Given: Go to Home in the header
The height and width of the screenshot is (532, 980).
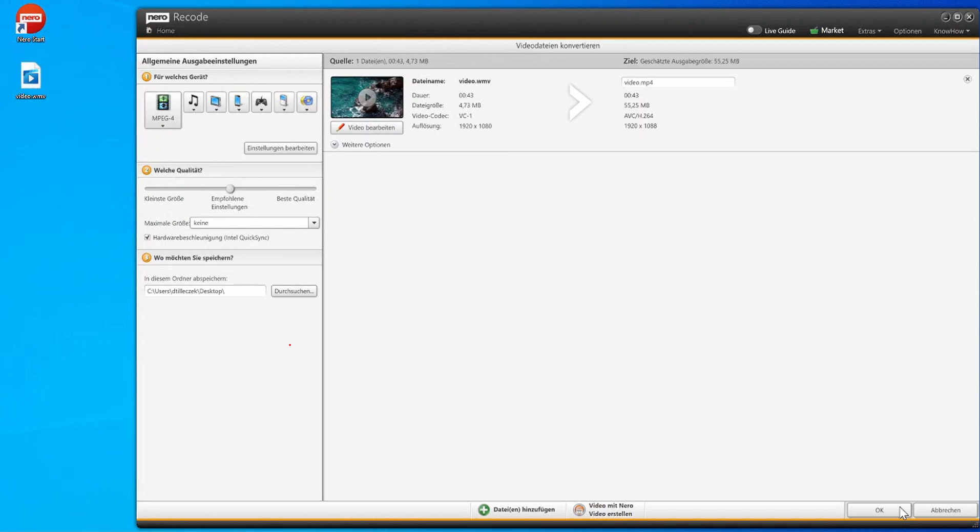Looking at the screenshot, I should pyautogui.click(x=165, y=31).
